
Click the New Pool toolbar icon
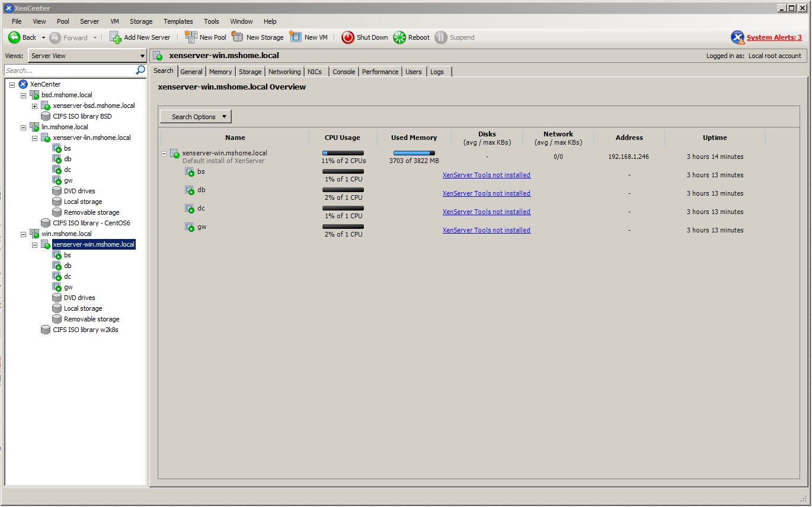(x=191, y=37)
